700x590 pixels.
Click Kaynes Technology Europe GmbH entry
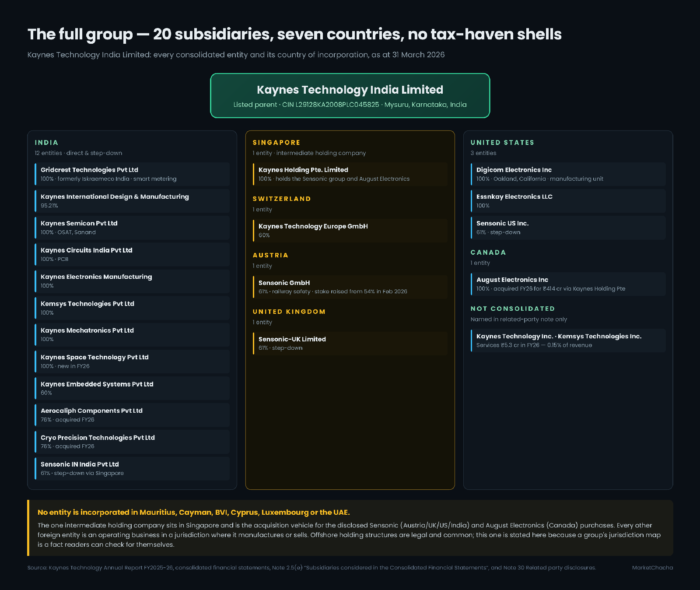click(350, 231)
